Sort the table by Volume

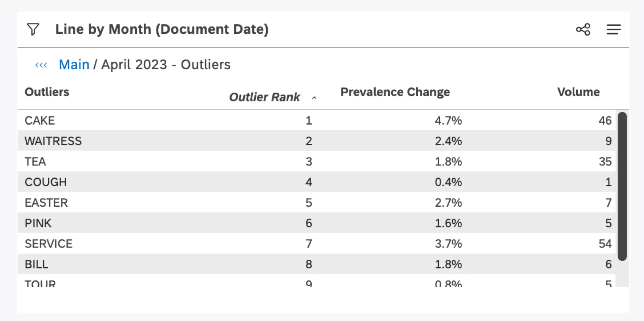(578, 92)
